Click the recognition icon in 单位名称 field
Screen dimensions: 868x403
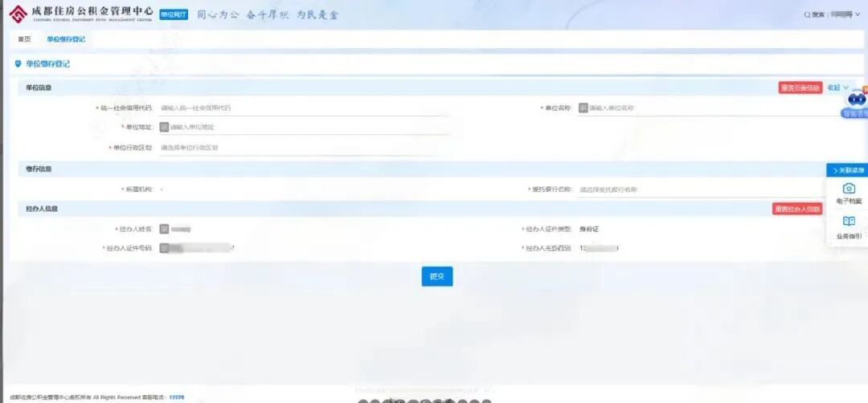583,108
